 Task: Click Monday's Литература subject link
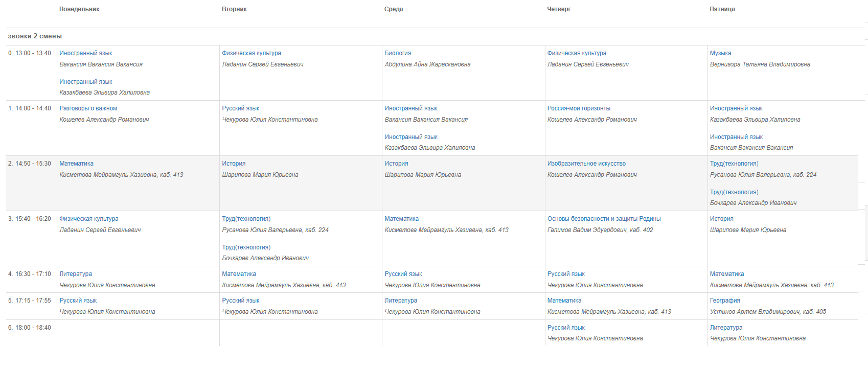coord(76,274)
